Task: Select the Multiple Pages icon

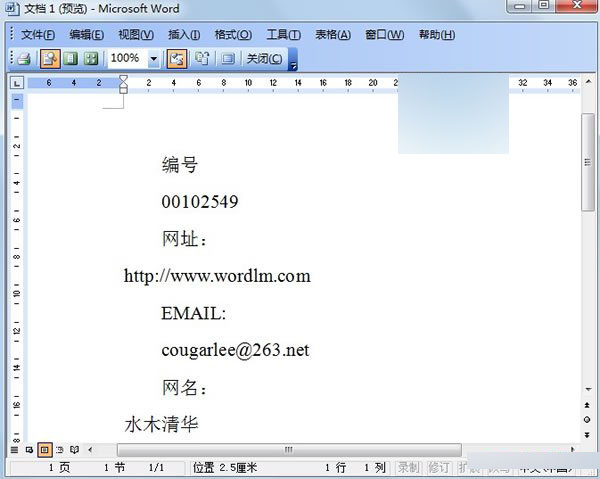Action: pos(91,59)
